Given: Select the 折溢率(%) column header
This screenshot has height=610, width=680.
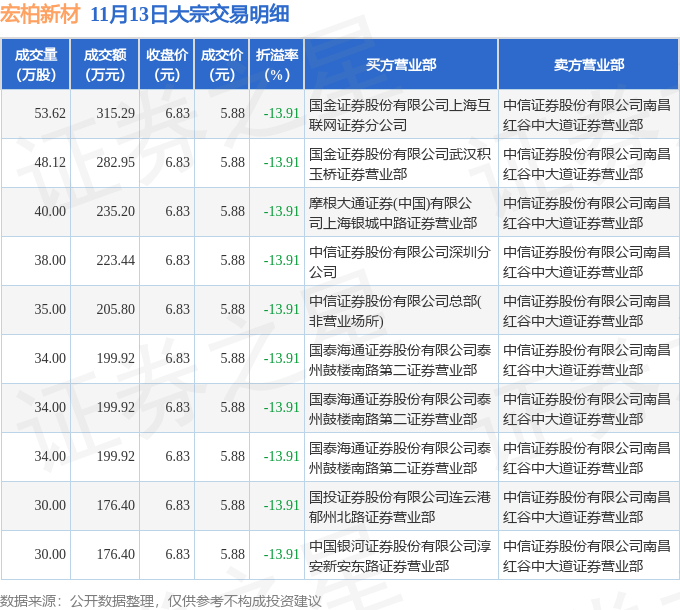Looking at the screenshot, I should tap(277, 64).
